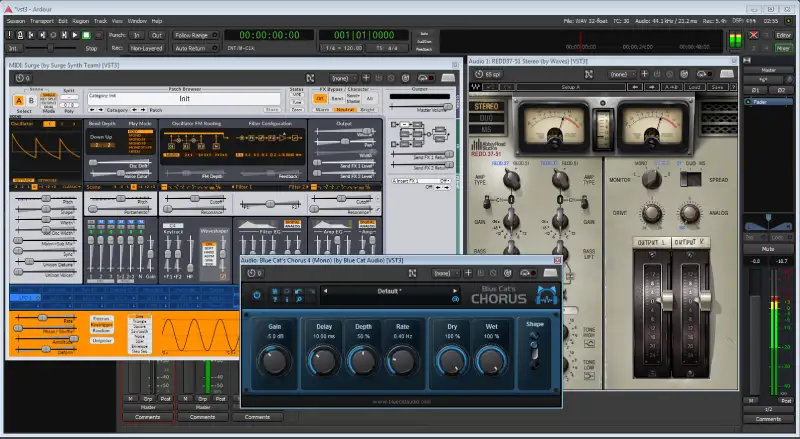The height and width of the screenshot is (439, 800).
Task: Click the Blue Cat zoom magnifier icon
Action: (298, 300)
